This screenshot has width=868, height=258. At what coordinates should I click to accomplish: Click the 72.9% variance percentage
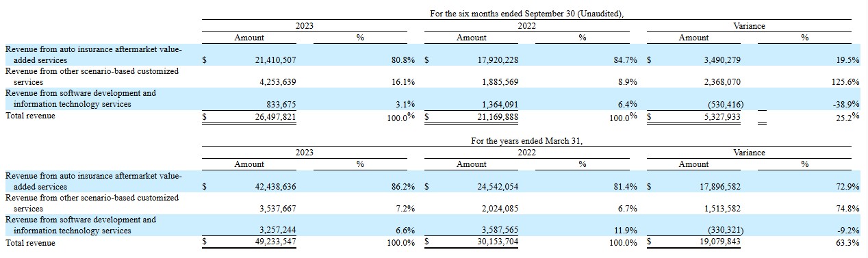point(847,187)
